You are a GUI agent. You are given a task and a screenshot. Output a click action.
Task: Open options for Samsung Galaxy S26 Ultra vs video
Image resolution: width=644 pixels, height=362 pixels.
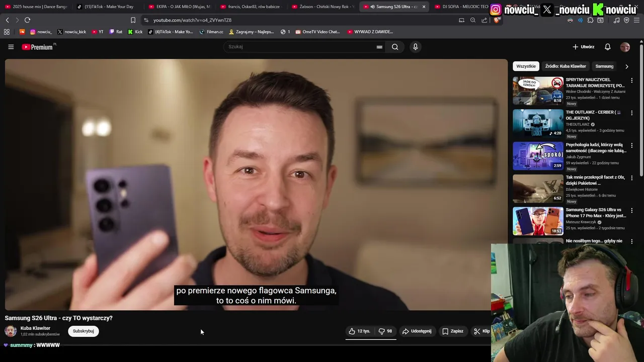click(632, 211)
